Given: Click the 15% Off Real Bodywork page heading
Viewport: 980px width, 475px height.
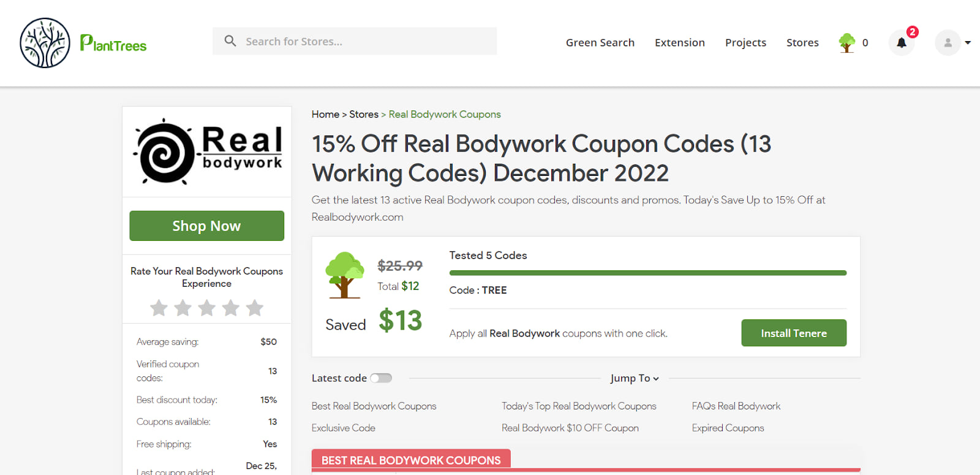Looking at the screenshot, I should tap(541, 158).
